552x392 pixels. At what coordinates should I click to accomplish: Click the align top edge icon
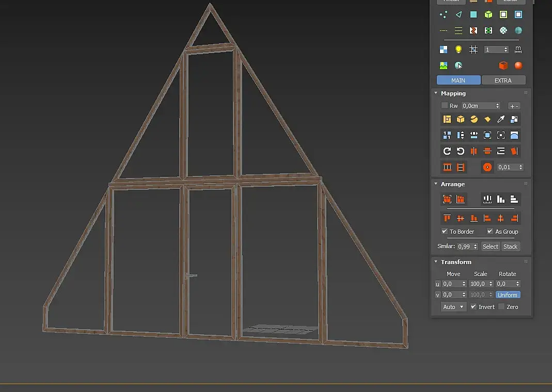pos(447,218)
